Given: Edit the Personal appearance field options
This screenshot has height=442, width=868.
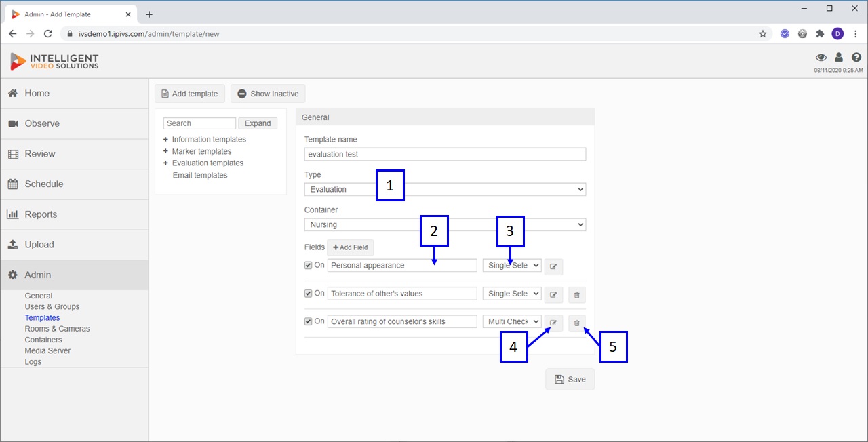Looking at the screenshot, I should [553, 266].
